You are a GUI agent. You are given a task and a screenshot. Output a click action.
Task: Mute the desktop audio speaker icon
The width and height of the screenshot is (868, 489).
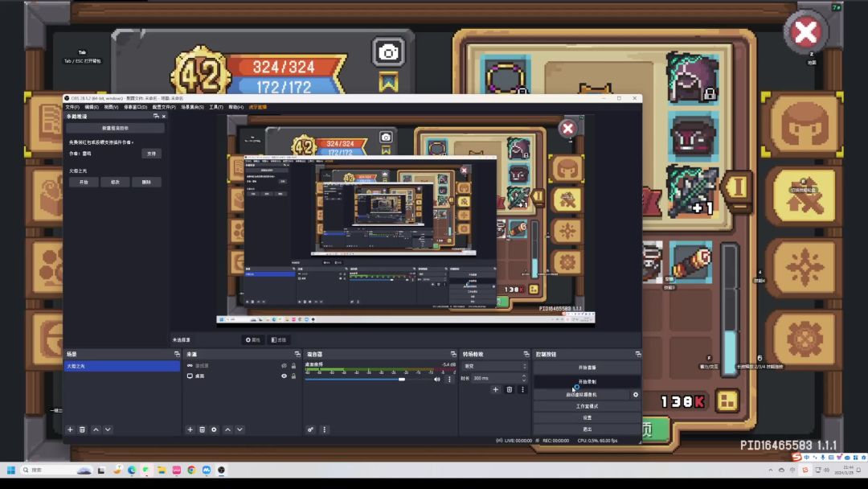click(437, 379)
